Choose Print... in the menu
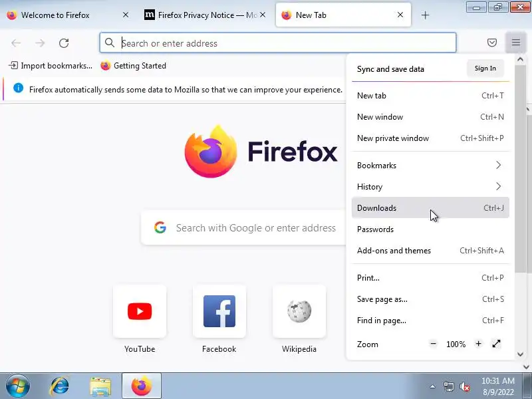The width and height of the screenshot is (532, 399). (430, 278)
